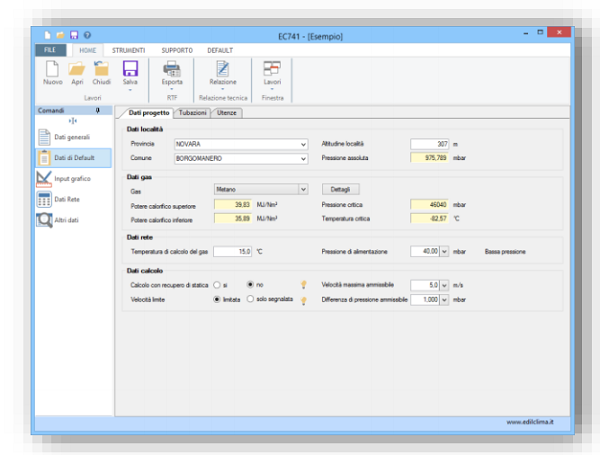Open the Relazione tecnica report icon
The image size is (600, 455).
coord(223,69)
